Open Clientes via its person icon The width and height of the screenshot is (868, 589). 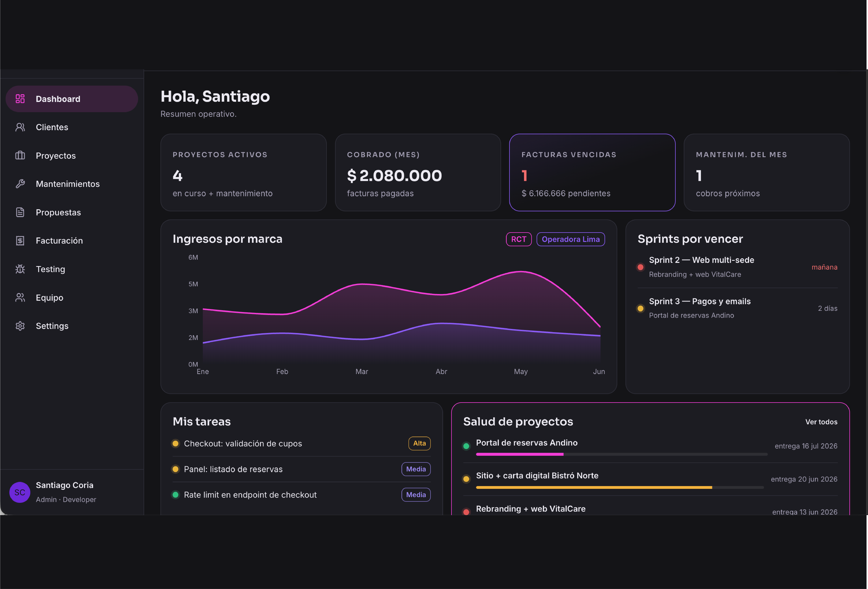pyautogui.click(x=20, y=127)
